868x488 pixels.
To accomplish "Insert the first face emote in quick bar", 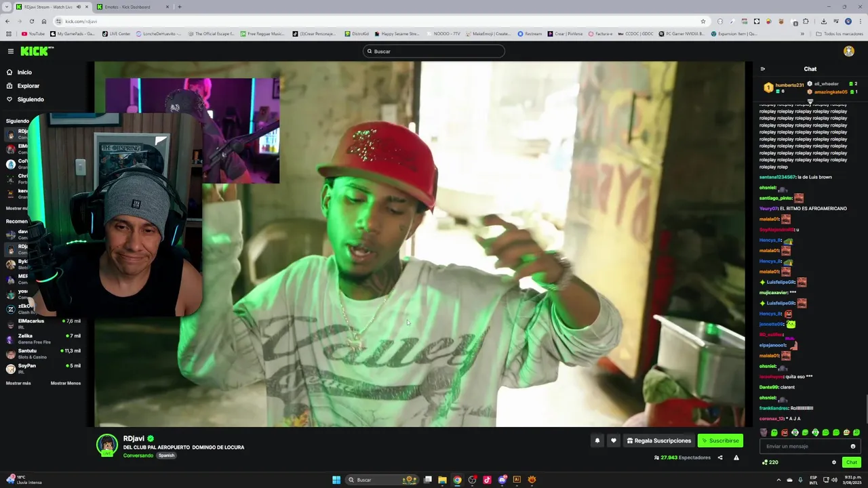I will [764, 432].
